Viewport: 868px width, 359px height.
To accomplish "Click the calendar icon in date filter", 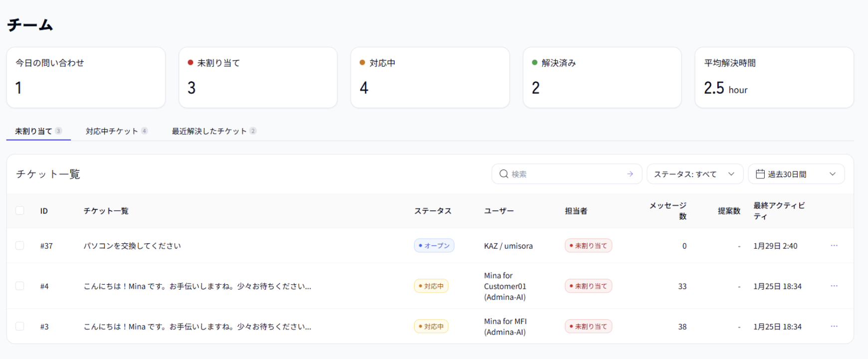I will tap(760, 174).
